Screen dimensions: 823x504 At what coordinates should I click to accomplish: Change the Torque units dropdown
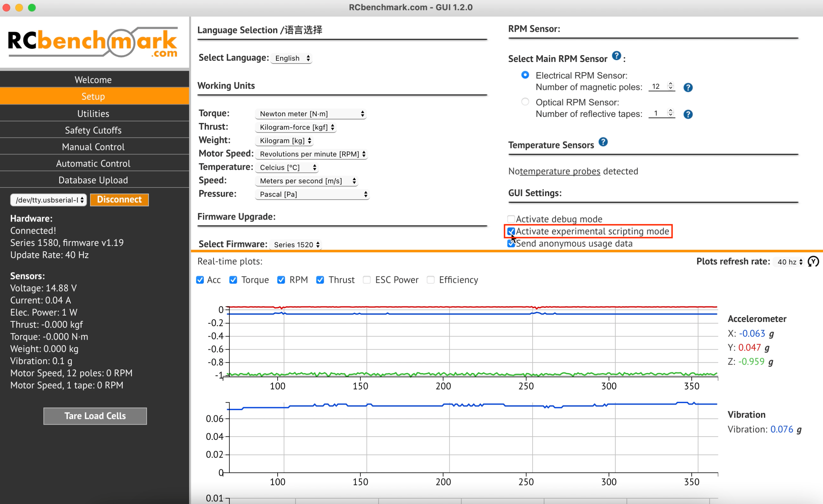point(310,114)
